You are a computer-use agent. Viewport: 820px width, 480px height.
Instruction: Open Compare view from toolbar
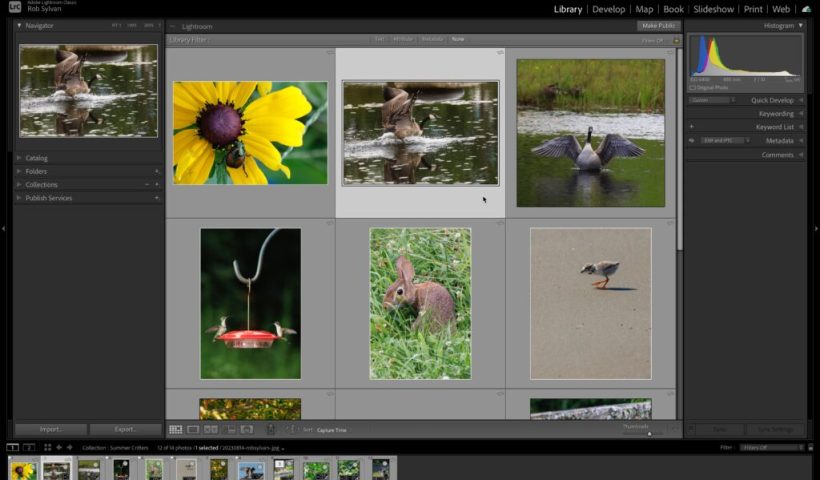(x=211, y=430)
